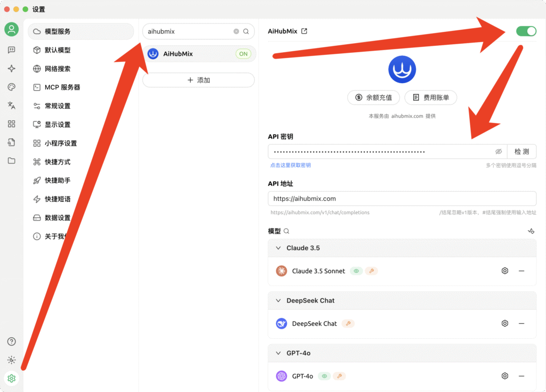Click the 点击这里获取密钥 link
This screenshot has width=546, height=392.
pos(291,166)
